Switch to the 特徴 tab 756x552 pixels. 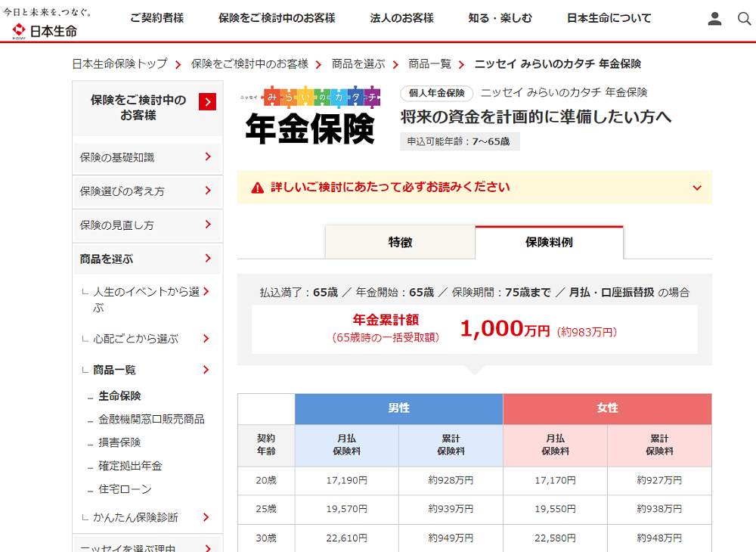[400, 242]
